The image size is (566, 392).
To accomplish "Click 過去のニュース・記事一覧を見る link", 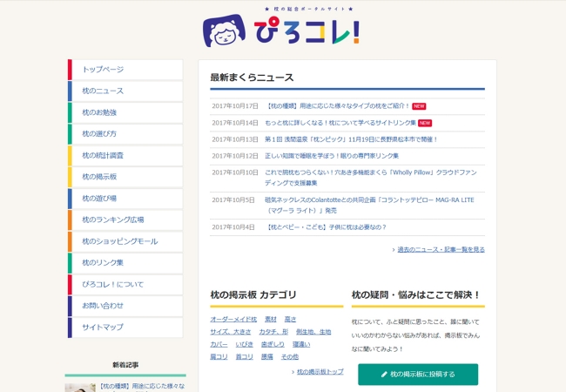I will pyautogui.click(x=441, y=249).
